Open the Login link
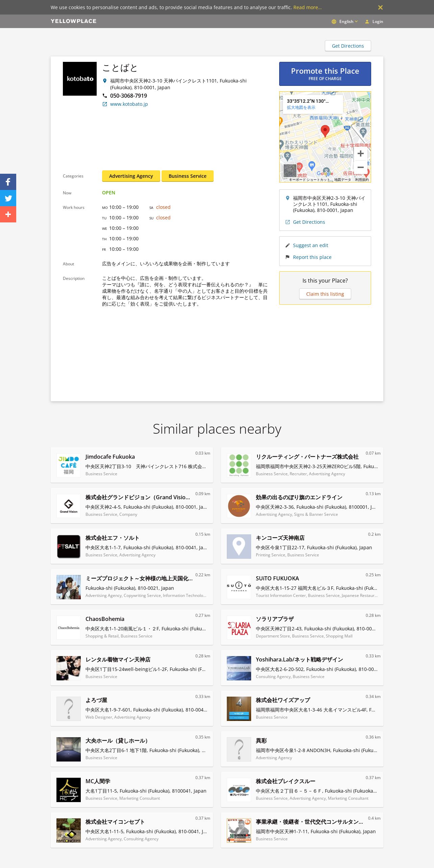Screen dimensions: 434x868 point(378,22)
